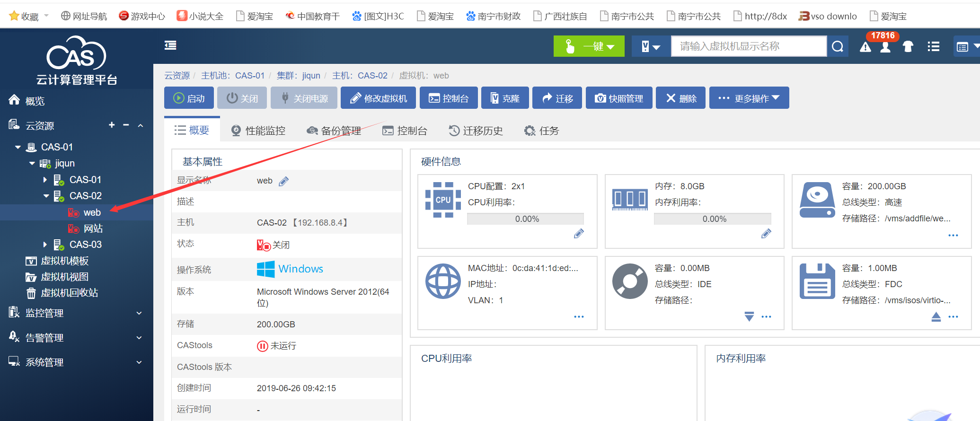980x421 pixels.
Task: Click the network globe icon
Action: [443, 281]
